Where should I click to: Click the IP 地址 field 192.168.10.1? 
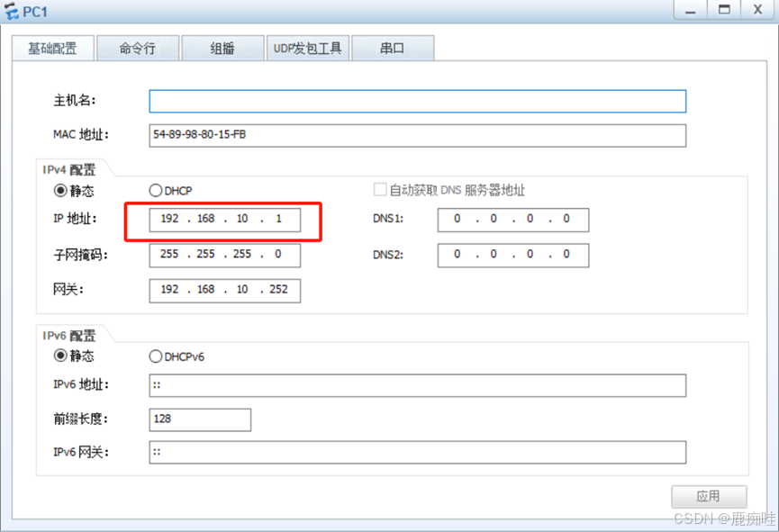click(x=224, y=220)
